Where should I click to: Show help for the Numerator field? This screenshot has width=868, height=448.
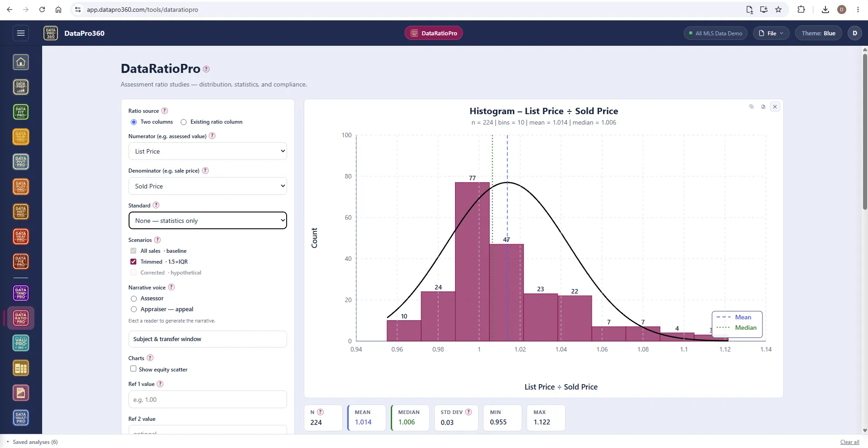pos(212,136)
